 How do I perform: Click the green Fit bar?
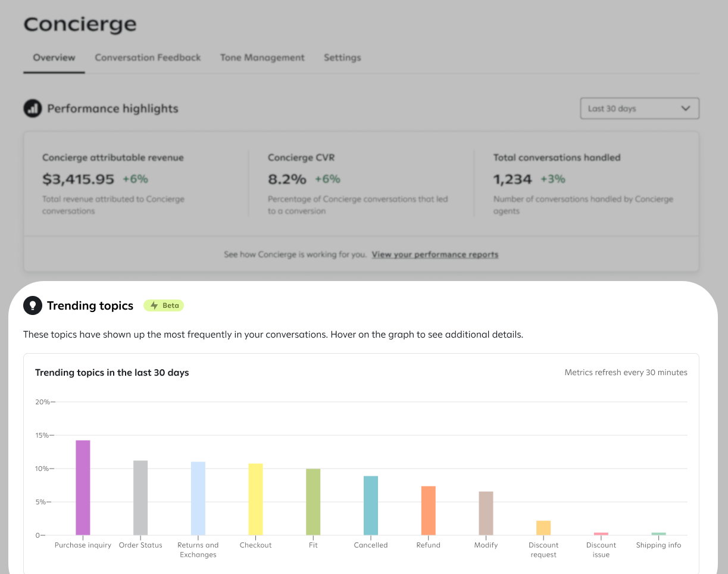[313, 502]
